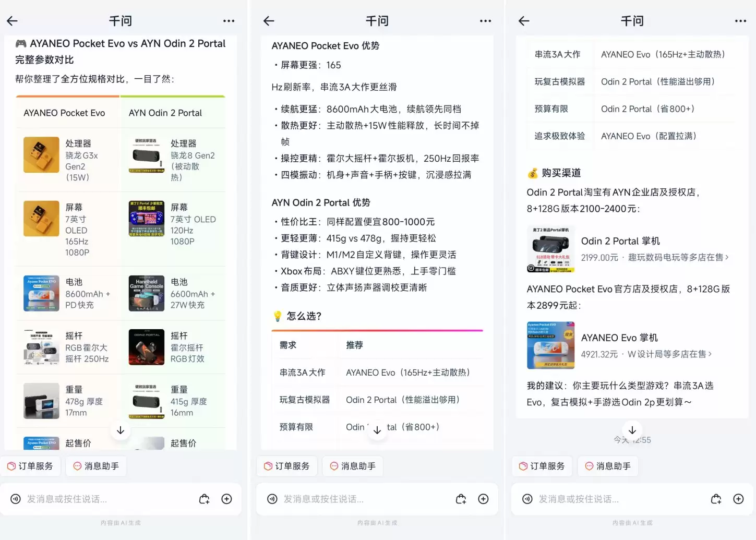This screenshot has height=540, width=756.
Task: Tap 消息助手 on the middle screen
Action: coord(353,466)
